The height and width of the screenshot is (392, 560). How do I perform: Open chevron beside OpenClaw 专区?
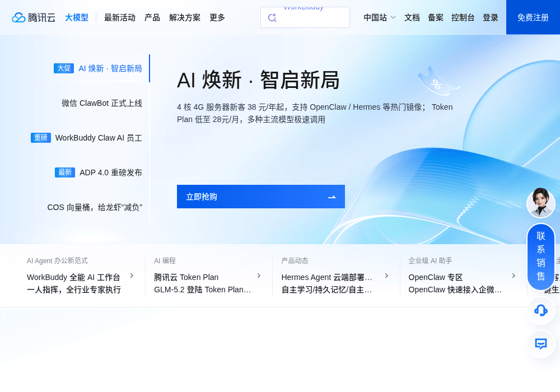click(x=514, y=276)
